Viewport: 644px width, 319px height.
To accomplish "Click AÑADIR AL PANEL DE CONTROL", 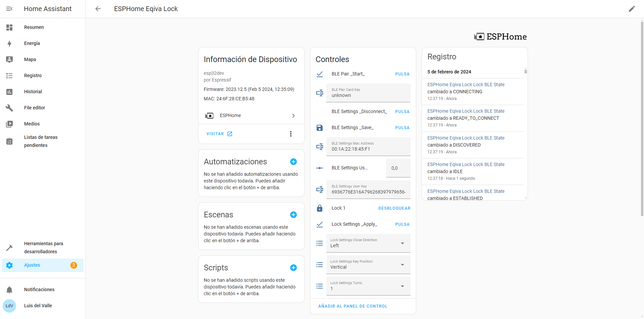I will click(353, 306).
